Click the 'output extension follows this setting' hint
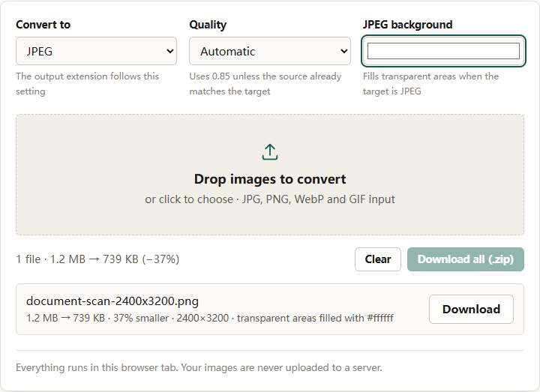The image size is (540, 392). [87, 84]
